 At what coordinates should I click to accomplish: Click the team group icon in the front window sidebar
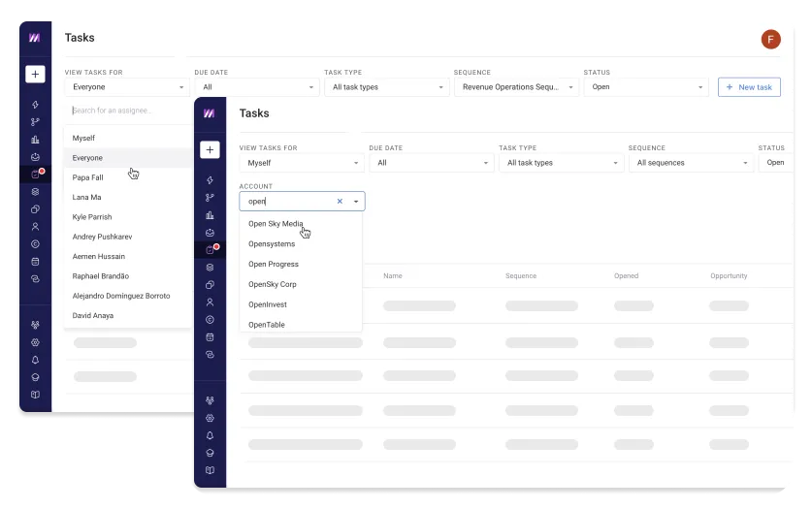pyautogui.click(x=210, y=400)
